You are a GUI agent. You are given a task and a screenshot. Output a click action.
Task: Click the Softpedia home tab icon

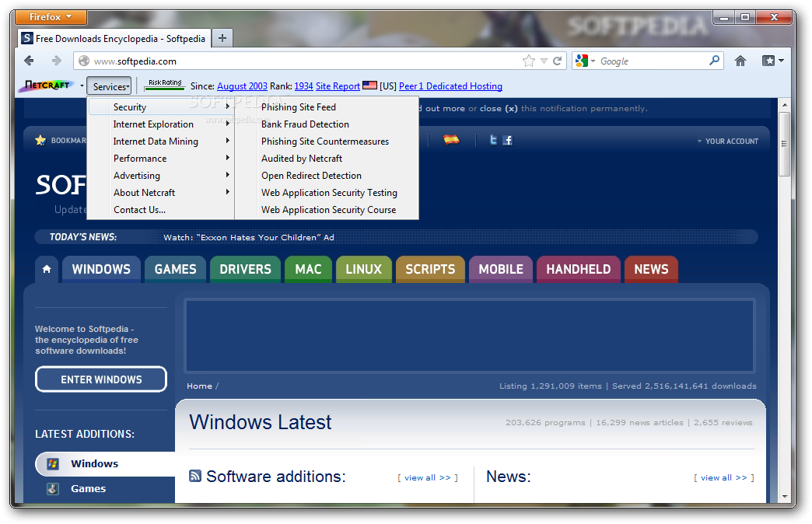47,269
